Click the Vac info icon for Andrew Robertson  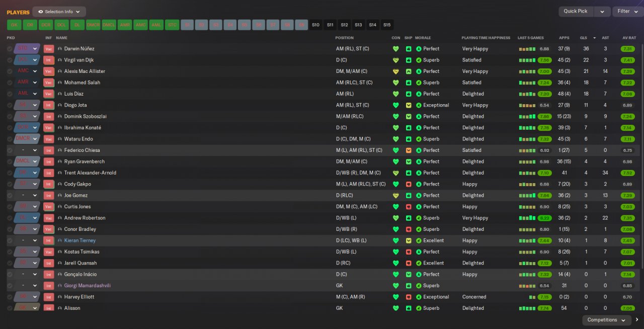point(48,218)
